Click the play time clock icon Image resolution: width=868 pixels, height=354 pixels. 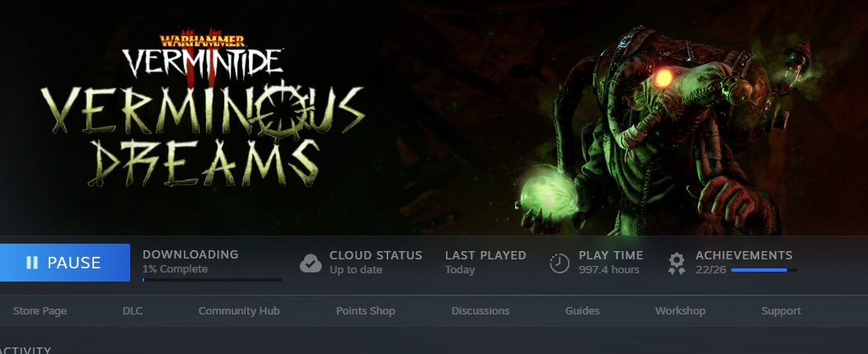[559, 263]
